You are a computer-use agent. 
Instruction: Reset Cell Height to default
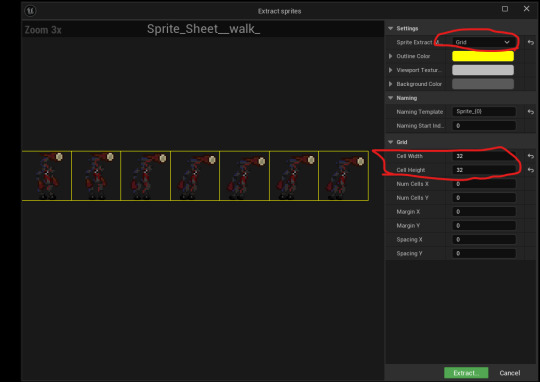(x=531, y=170)
